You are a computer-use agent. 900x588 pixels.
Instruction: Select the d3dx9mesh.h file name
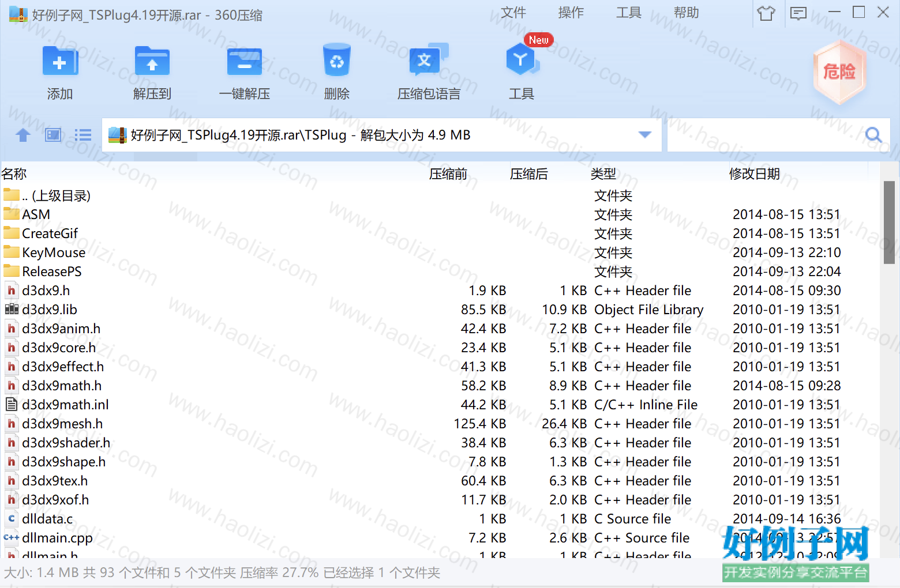(x=62, y=423)
